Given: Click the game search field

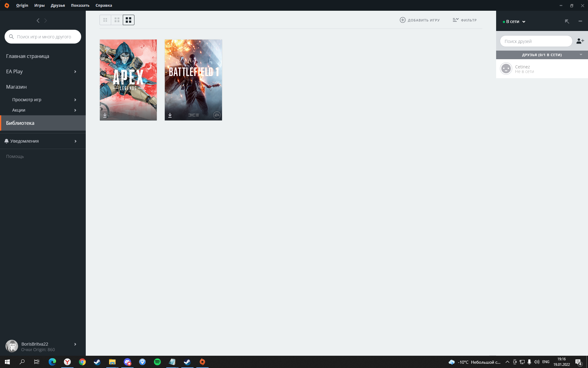Looking at the screenshot, I should point(43,36).
